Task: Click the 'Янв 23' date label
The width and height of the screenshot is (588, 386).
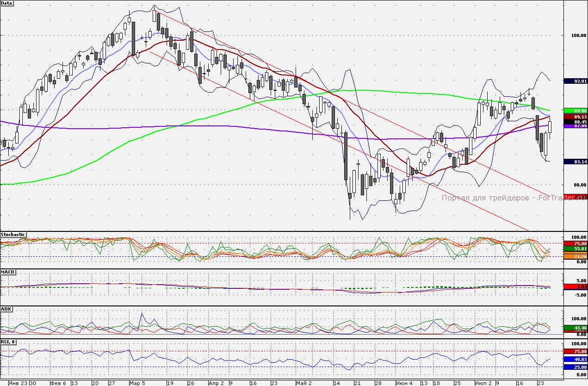Action: (18, 383)
